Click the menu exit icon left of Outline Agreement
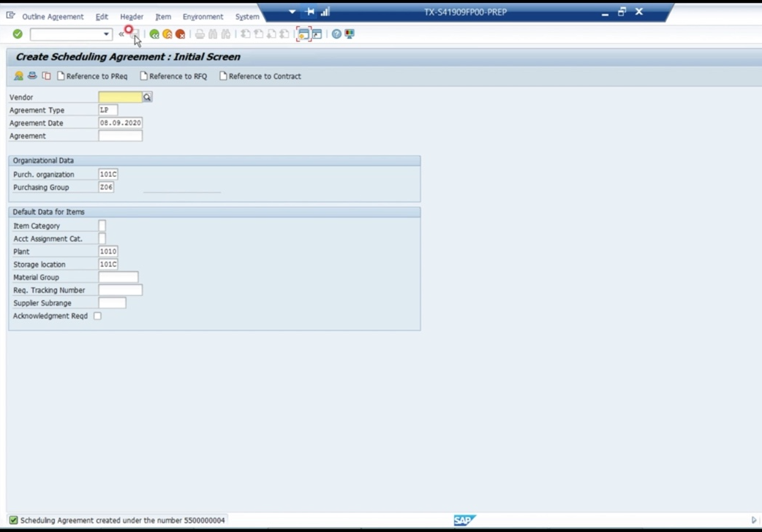 point(11,15)
